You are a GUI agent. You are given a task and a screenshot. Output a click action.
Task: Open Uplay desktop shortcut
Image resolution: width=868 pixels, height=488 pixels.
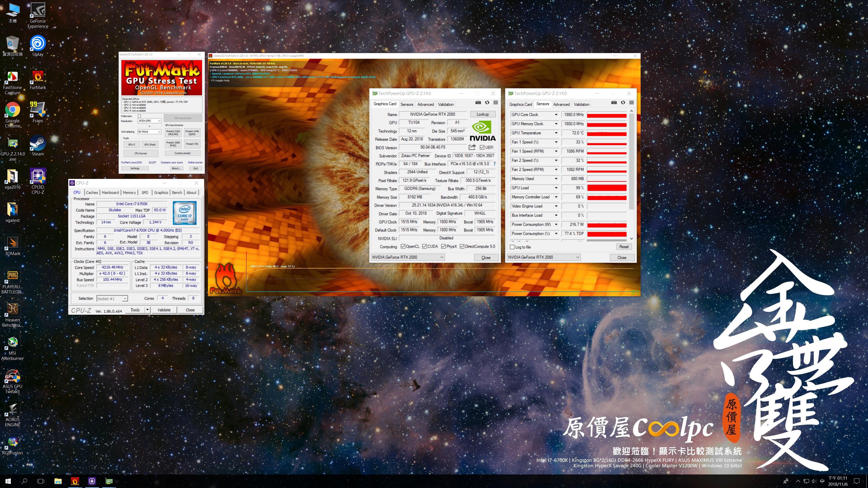point(38,46)
